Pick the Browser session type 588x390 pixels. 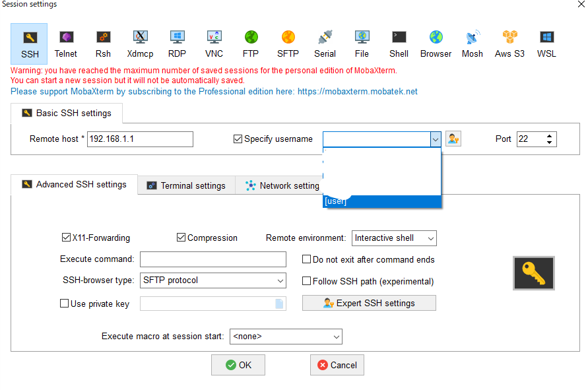point(436,44)
